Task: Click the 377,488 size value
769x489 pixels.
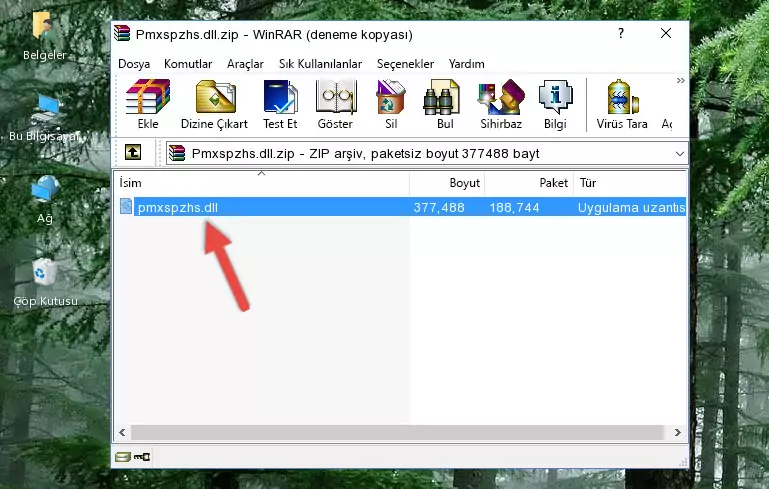Action: [x=439, y=207]
